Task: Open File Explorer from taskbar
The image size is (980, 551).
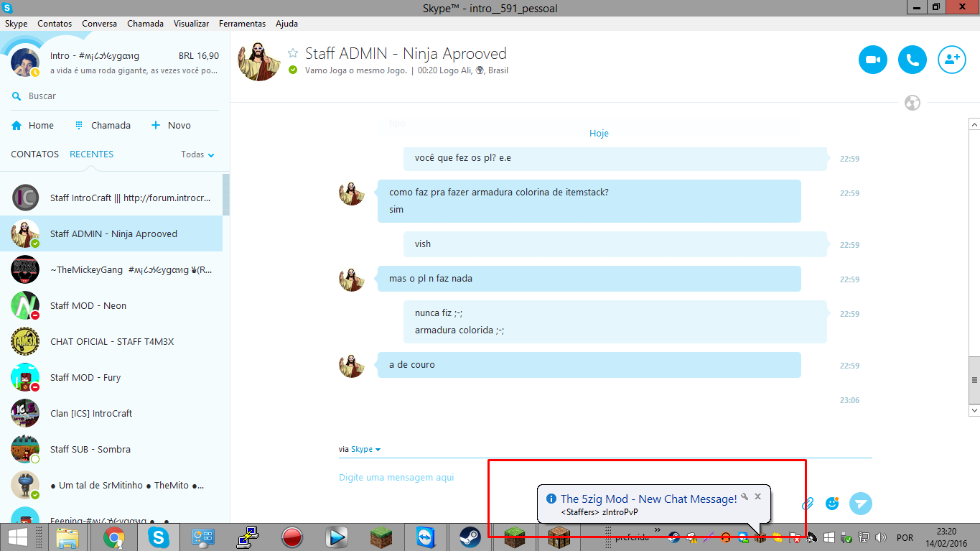Action: point(67,537)
